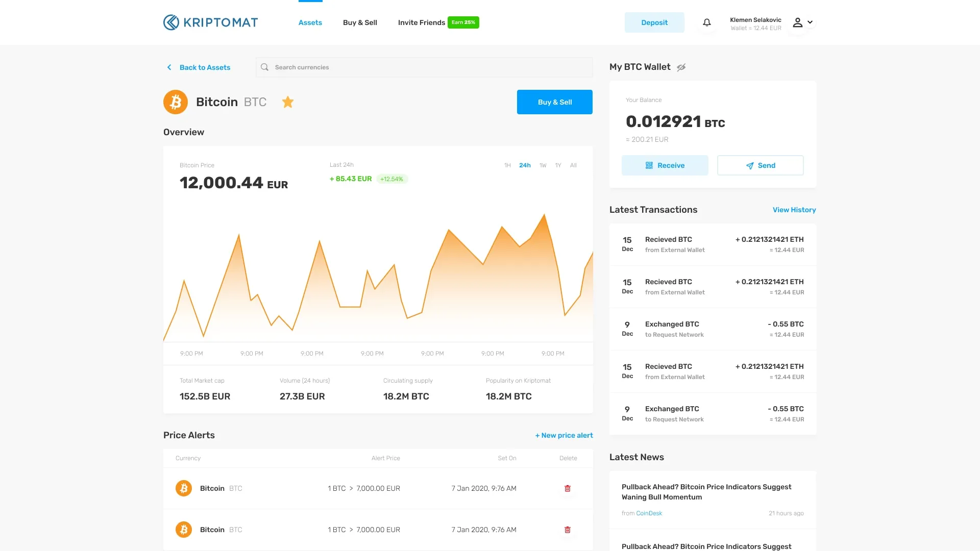980x551 pixels.
Task: Go Back to Assets
Action: click(x=205, y=67)
